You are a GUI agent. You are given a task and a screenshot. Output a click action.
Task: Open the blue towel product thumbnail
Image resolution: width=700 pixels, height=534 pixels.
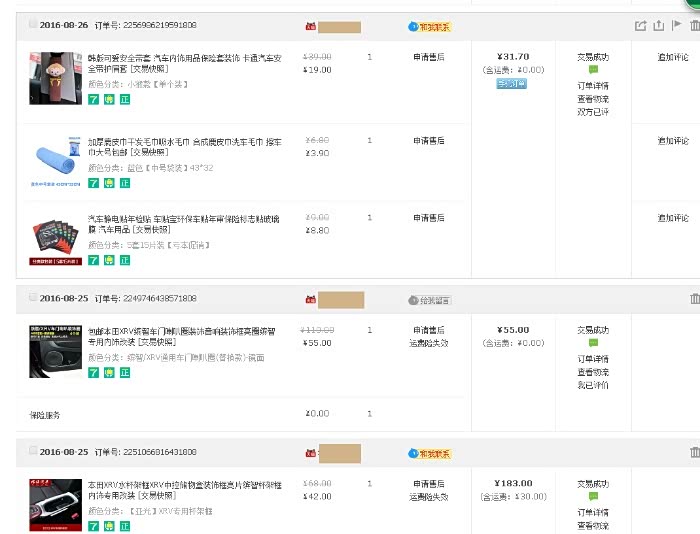(x=54, y=158)
